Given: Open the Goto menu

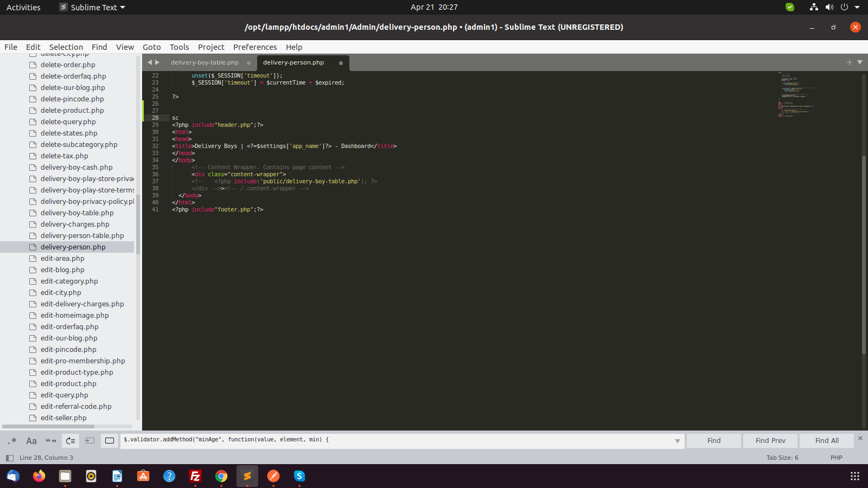Looking at the screenshot, I should coord(152,47).
